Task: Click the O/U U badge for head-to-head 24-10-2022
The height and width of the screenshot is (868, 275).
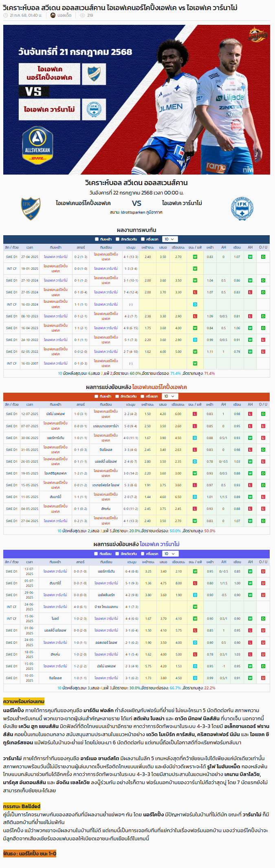Action: tap(263, 340)
